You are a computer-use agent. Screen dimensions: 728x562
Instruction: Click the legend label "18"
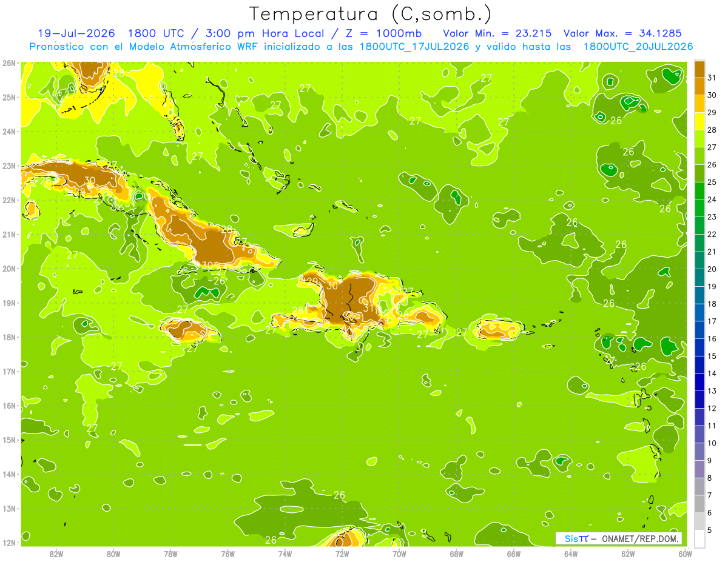tap(711, 304)
